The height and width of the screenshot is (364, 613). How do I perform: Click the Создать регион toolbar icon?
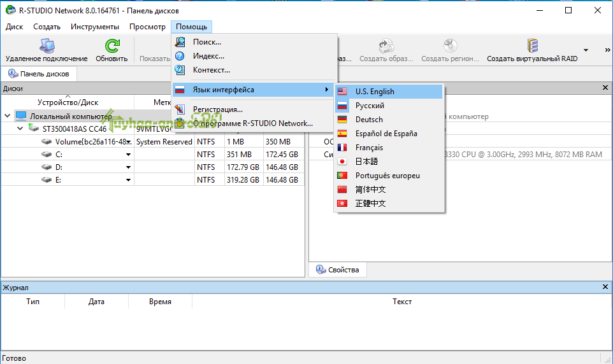pyautogui.click(x=450, y=46)
